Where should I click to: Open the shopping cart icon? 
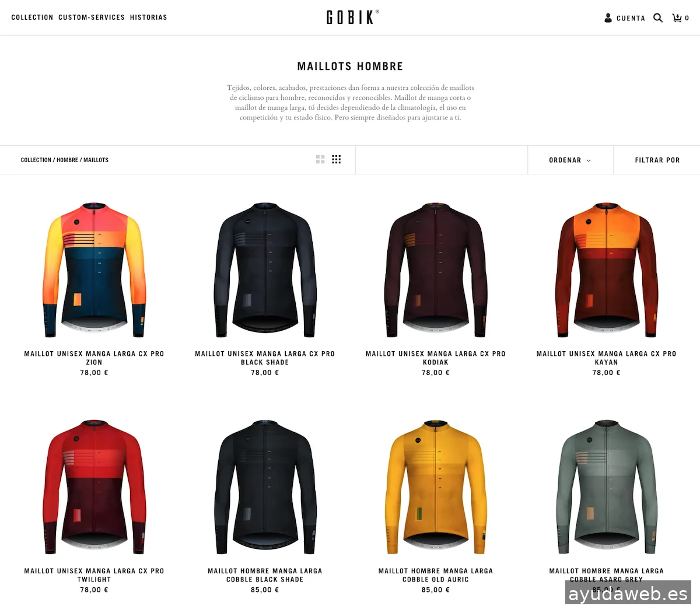click(x=677, y=18)
